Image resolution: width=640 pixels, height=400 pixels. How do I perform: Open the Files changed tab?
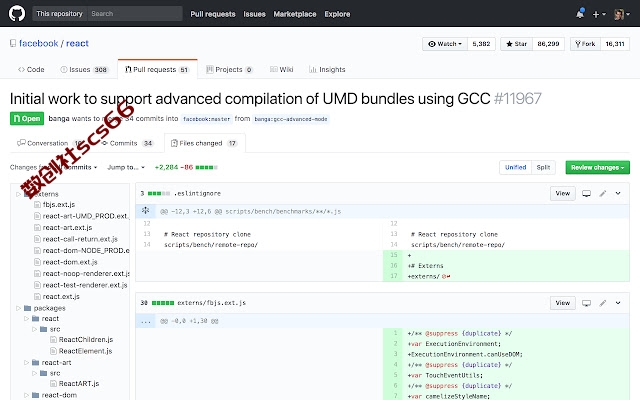coord(204,143)
